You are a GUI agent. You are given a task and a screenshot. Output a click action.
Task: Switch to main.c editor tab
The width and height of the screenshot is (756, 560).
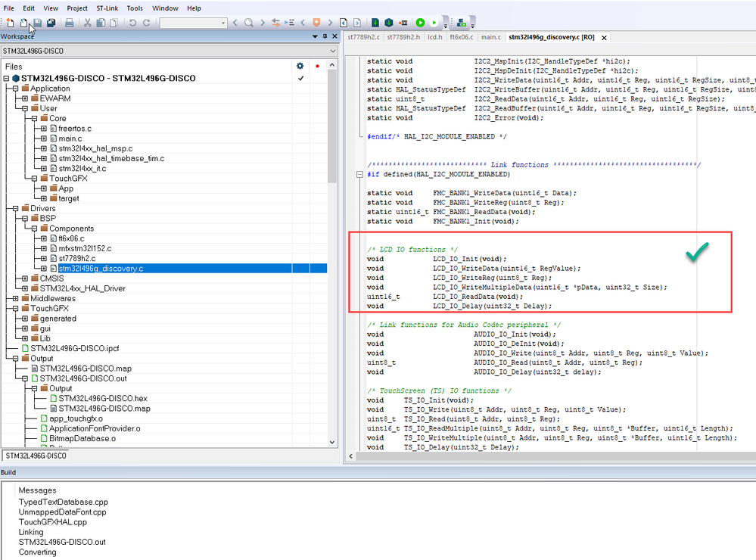pyautogui.click(x=491, y=37)
